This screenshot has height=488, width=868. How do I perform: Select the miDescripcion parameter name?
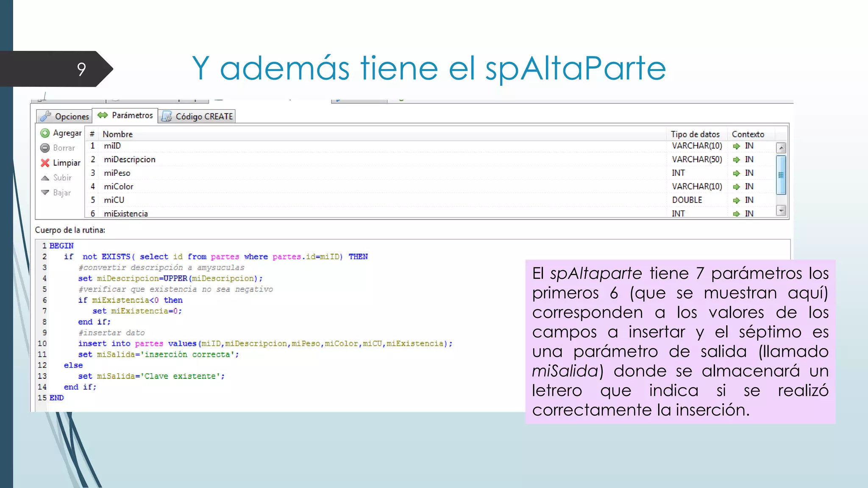click(130, 159)
